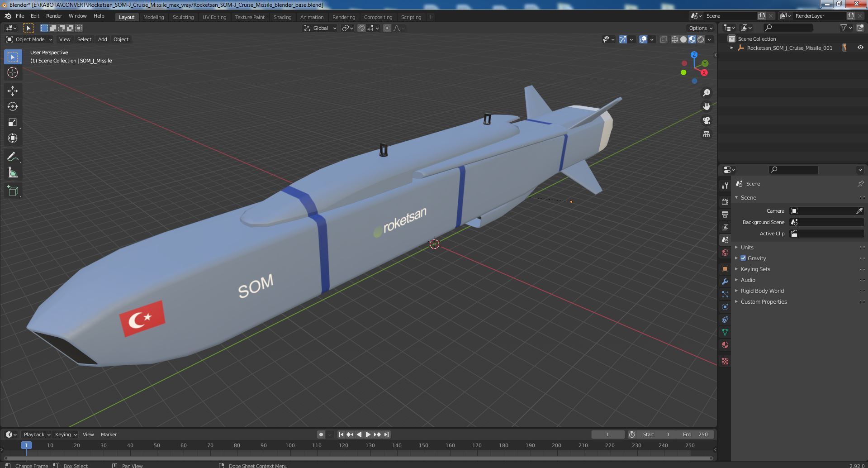
Task: Switch to the Shading workspace tab
Action: 282,17
